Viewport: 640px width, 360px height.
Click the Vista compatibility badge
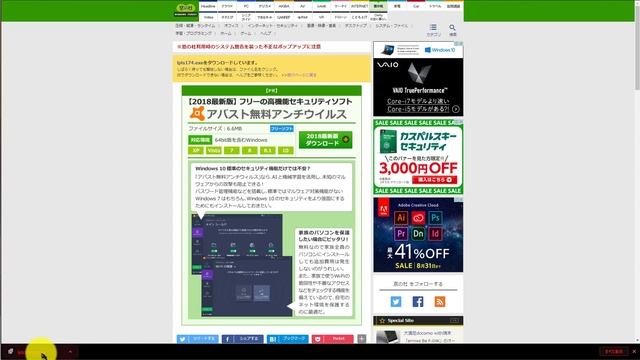click(x=214, y=151)
